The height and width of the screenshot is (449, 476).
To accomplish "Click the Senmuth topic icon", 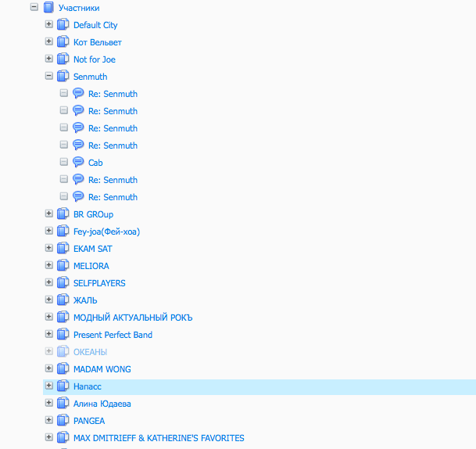I will click(63, 76).
